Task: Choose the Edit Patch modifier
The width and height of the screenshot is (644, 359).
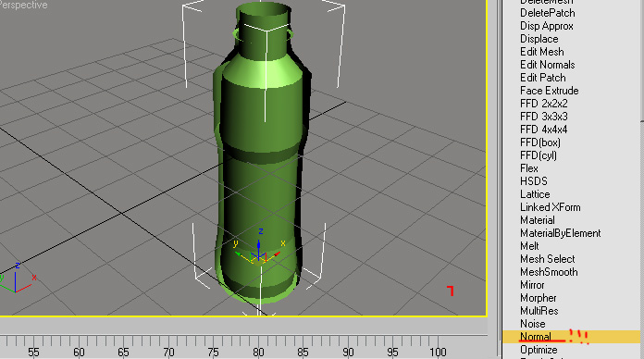Action: click(x=543, y=78)
